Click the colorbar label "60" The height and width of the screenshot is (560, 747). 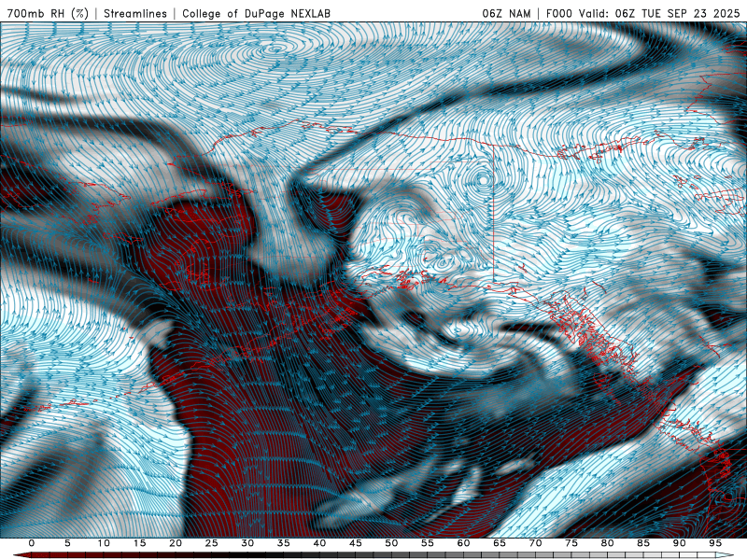pyautogui.click(x=463, y=543)
